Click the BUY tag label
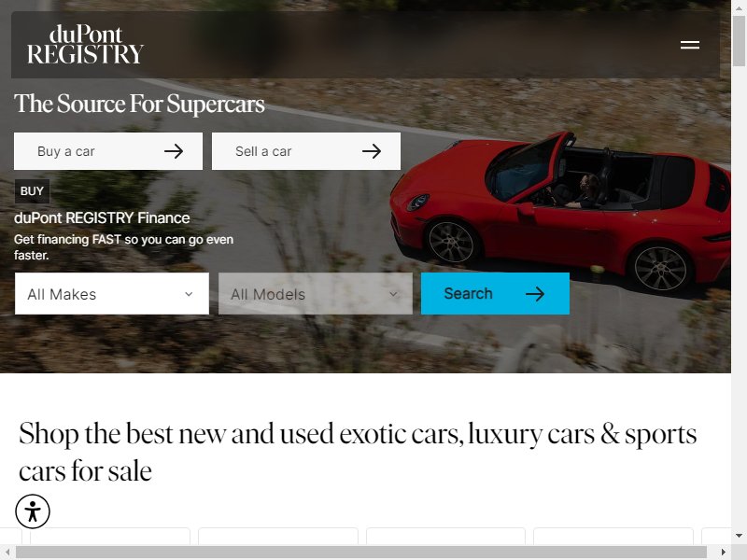 coord(32,191)
